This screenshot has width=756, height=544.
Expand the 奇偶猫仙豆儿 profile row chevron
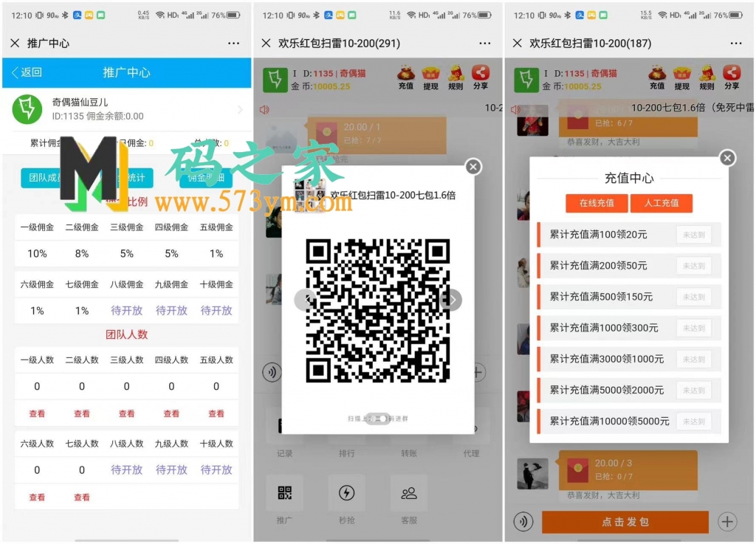point(240,110)
